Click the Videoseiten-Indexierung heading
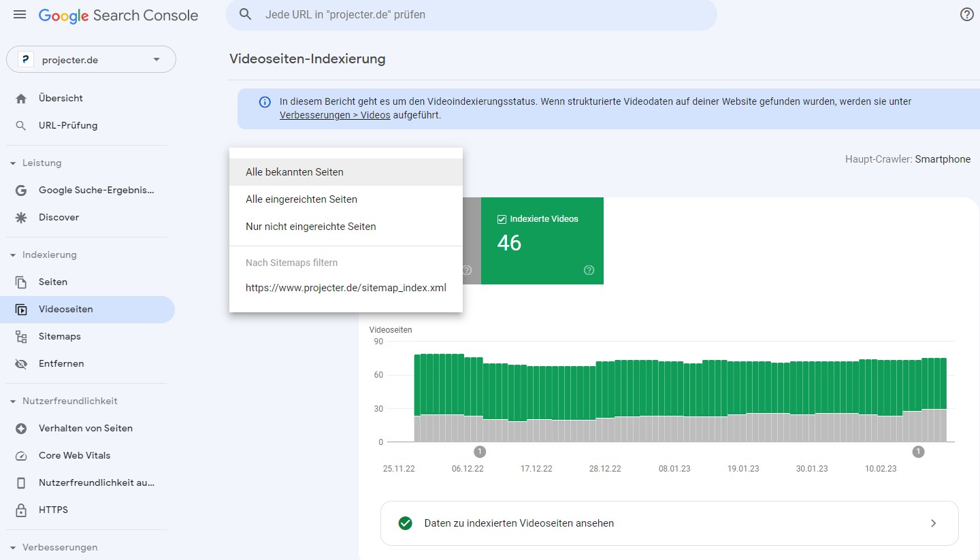Screen dimensions: 980x560 point(308,59)
